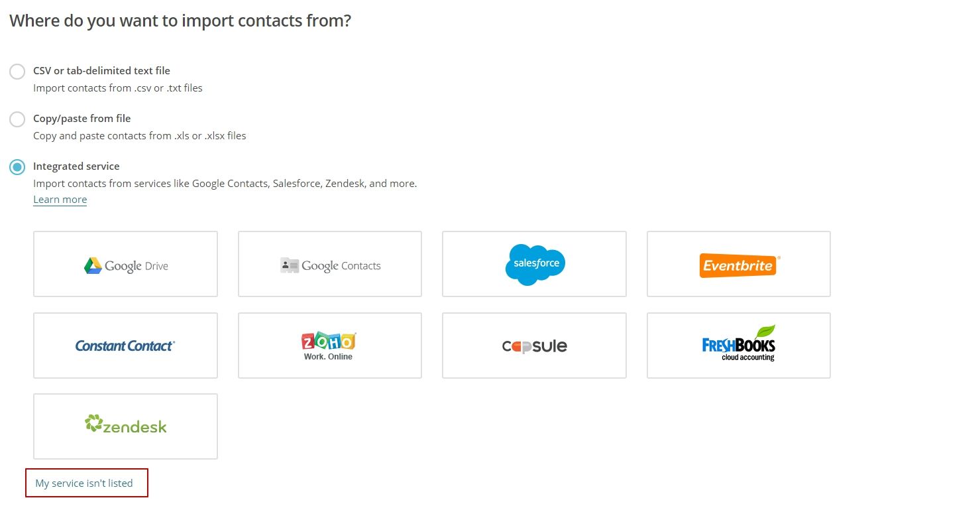The image size is (980, 510).
Task: Open the Learn more link
Action: point(60,200)
